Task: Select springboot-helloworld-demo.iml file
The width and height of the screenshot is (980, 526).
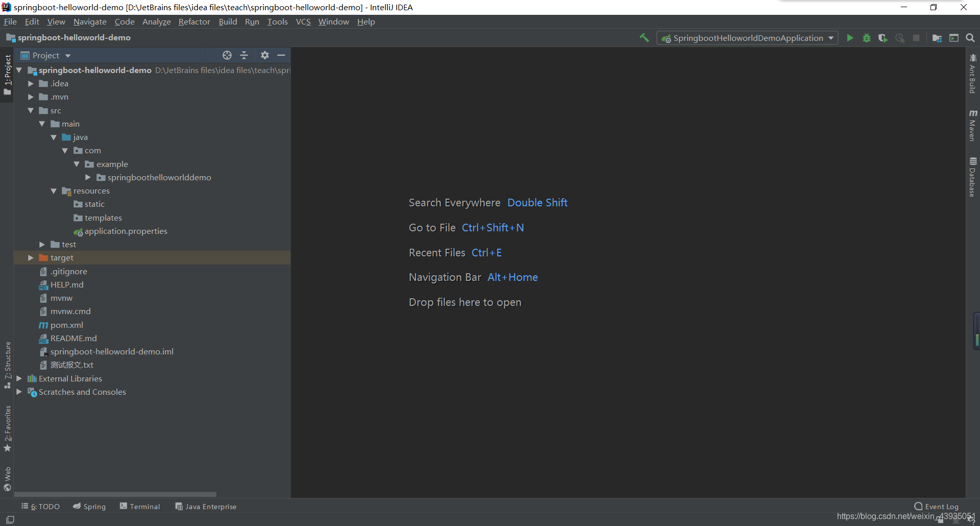Action: (107, 351)
